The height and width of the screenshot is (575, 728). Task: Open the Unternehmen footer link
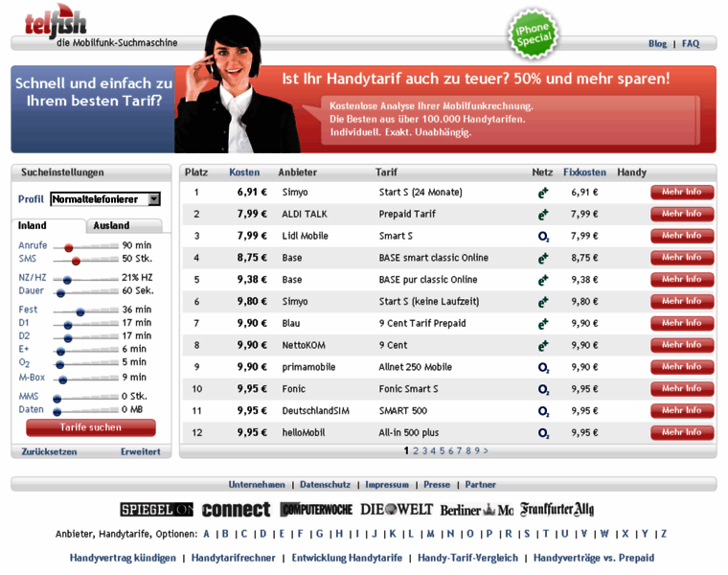(x=257, y=484)
